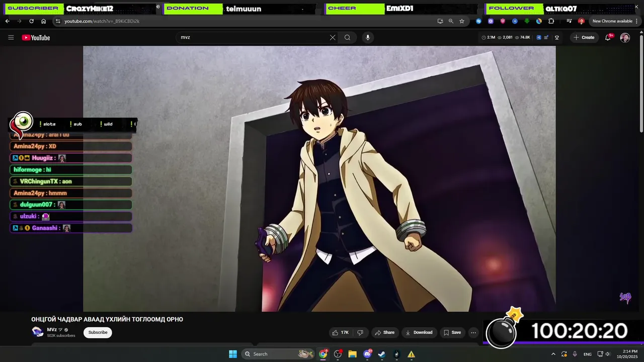The image size is (644, 362).
Task: Show hidden system tray icons
Action: coord(553,354)
